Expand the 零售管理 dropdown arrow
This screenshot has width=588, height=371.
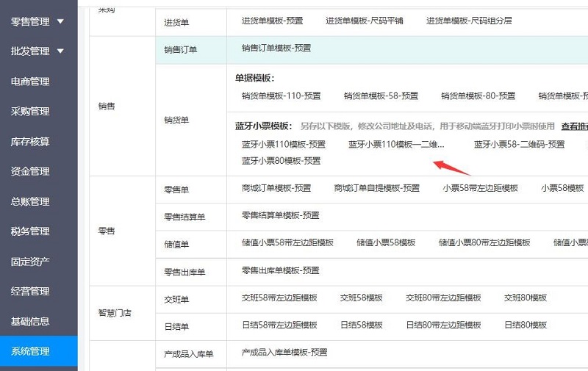[x=60, y=21]
